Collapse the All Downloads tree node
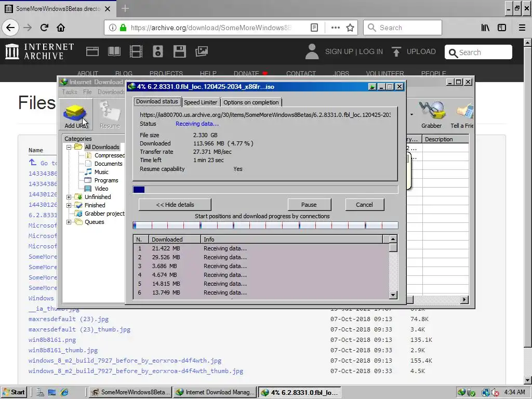The image size is (532, 399). (x=69, y=147)
